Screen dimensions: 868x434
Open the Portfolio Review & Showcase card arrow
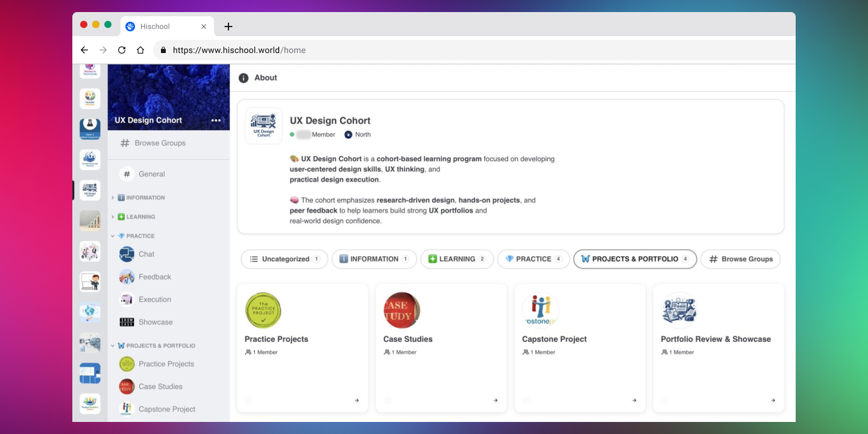click(773, 400)
